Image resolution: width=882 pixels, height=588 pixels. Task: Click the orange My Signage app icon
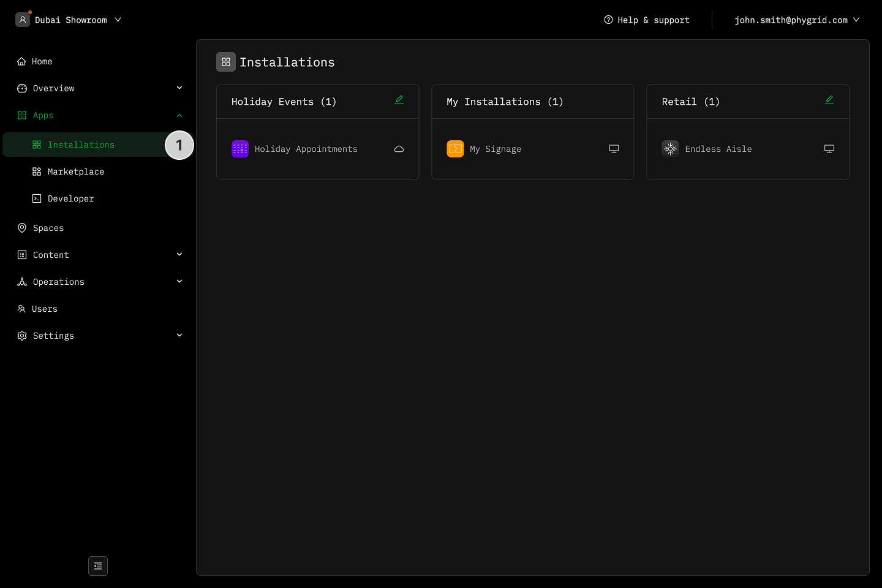[455, 149]
